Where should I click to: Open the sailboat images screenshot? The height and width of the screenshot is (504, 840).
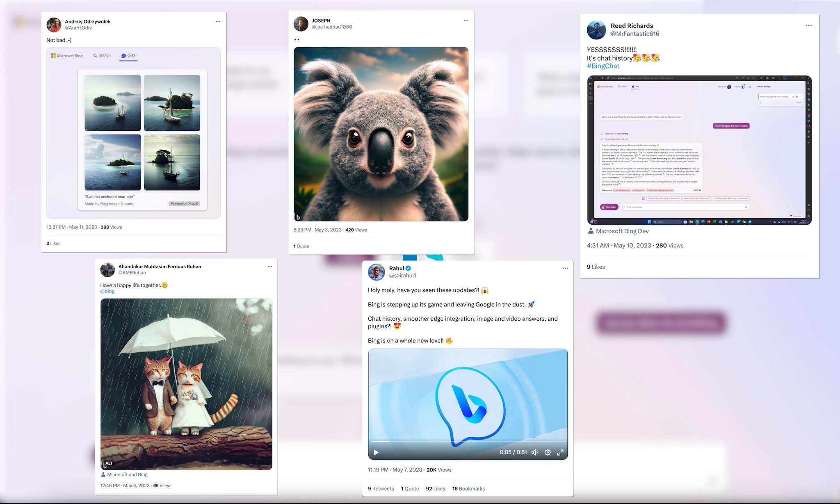[x=134, y=133]
